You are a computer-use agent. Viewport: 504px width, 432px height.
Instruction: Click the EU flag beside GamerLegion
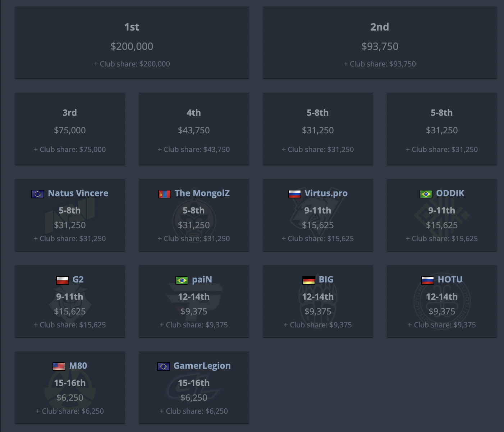164,367
